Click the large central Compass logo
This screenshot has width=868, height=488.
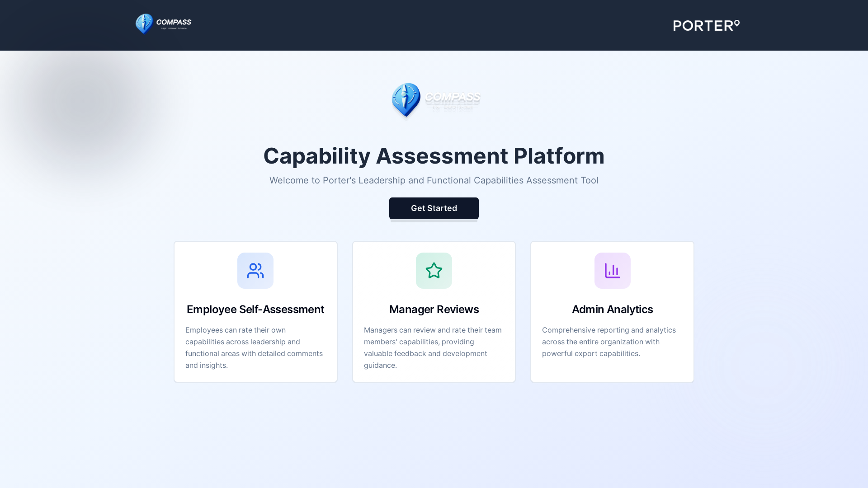(436, 100)
